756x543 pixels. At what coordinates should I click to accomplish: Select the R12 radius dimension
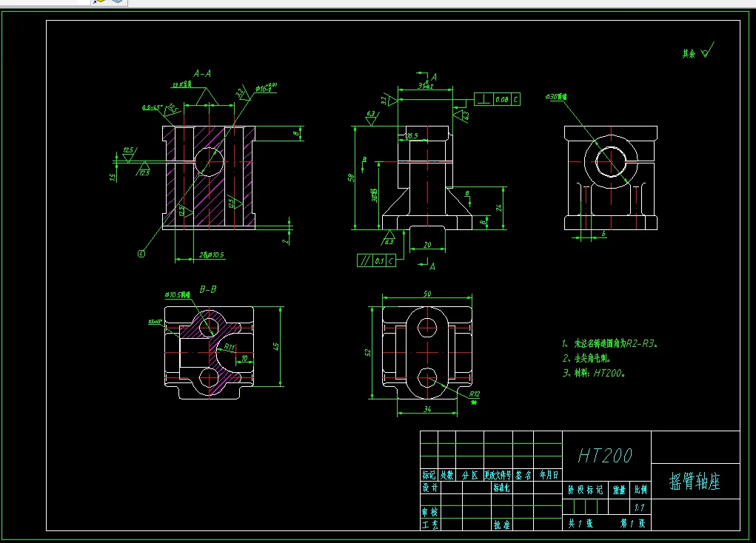(475, 394)
